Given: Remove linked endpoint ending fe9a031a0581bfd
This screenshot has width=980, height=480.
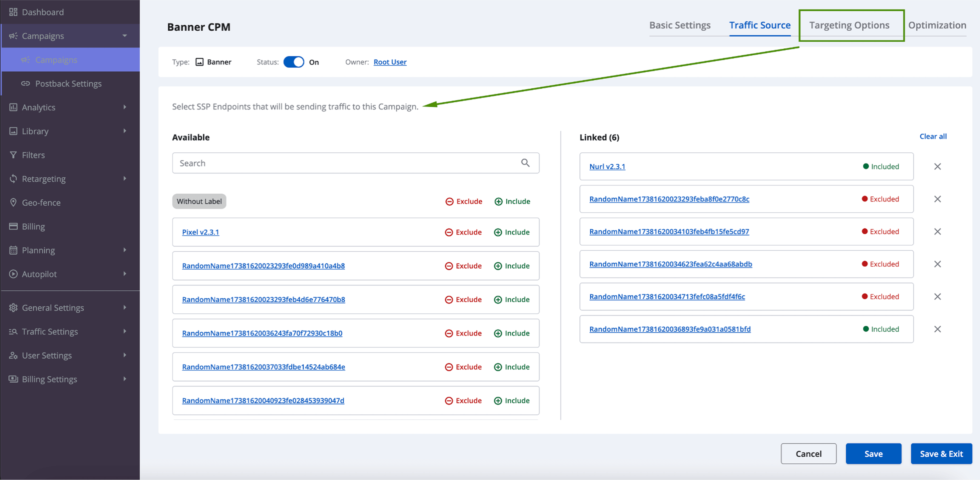Looking at the screenshot, I should pos(937,329).
